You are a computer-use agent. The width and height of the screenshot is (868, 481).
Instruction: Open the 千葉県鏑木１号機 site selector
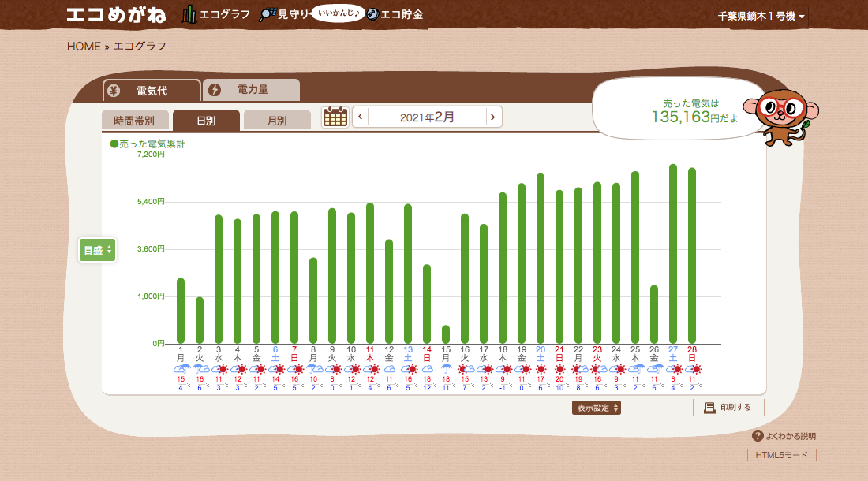(x=761, y=16)
